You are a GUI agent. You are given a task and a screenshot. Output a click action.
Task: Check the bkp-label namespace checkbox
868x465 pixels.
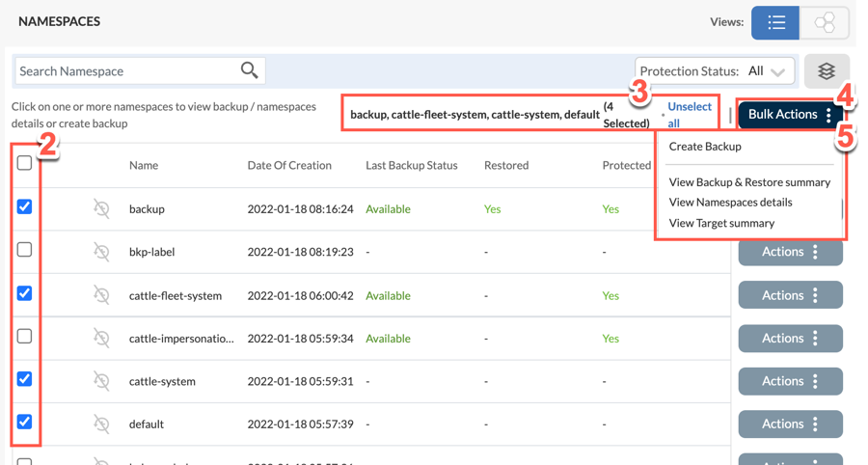tap(25, 250)
